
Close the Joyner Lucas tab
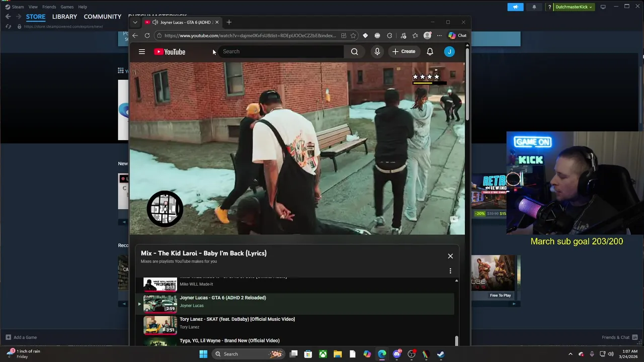217,22
